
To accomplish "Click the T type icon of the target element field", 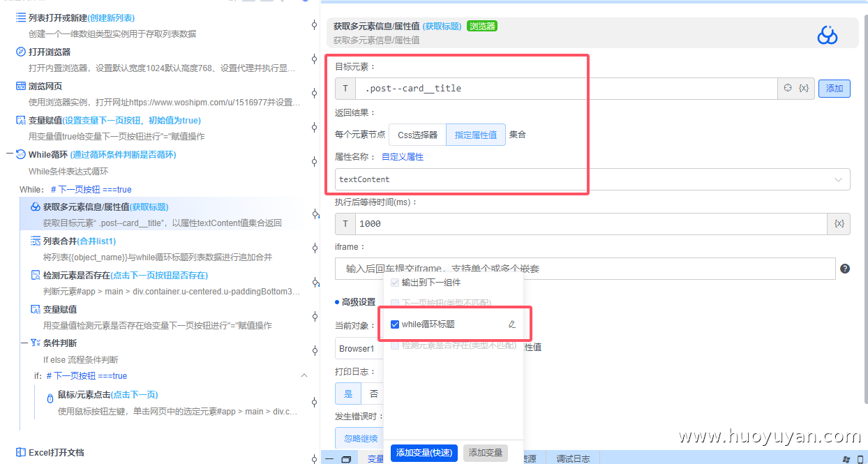I will coord(345,89).
